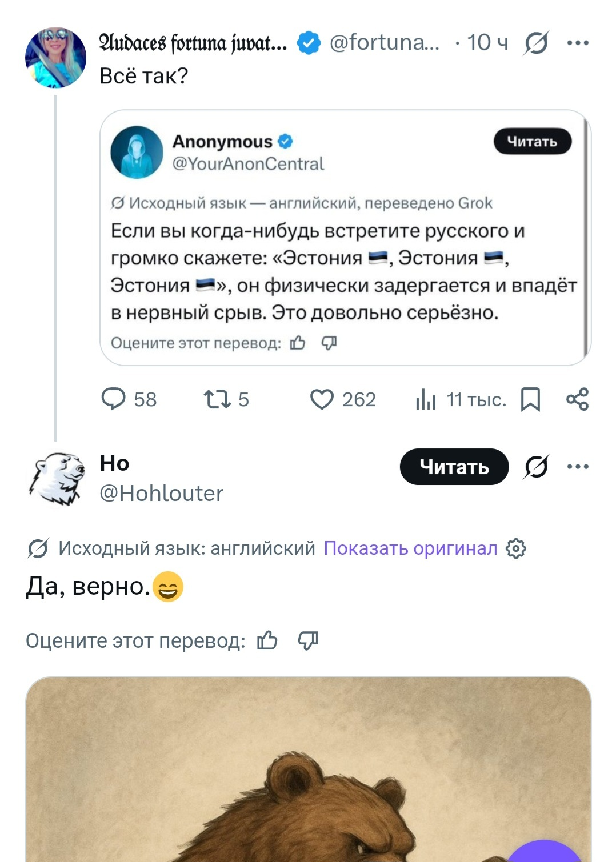
Task: Follow Hohlouter with Читать button
Action: pos(454,467)
